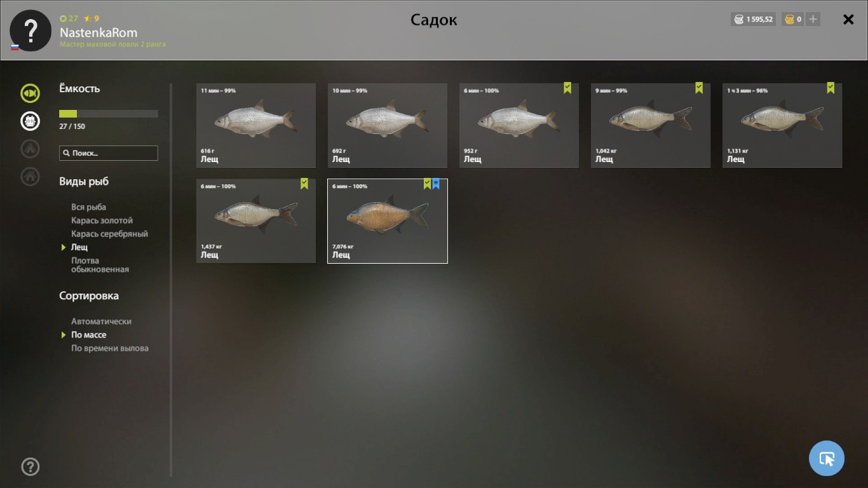Filter by Карась золотой
Image resolution: width=868 pixels, height=488 pixels.
coord(102,220)
